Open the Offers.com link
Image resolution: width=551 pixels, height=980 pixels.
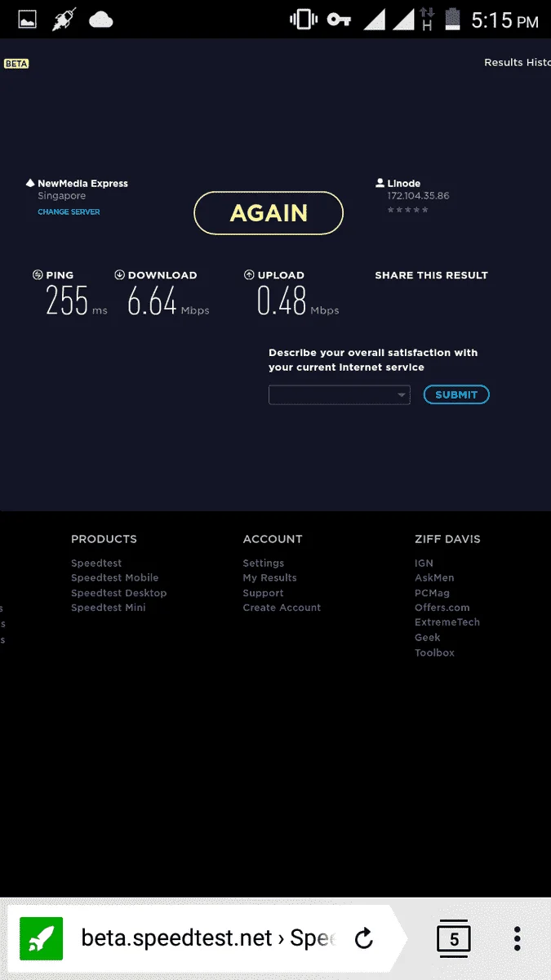(442, 608)
